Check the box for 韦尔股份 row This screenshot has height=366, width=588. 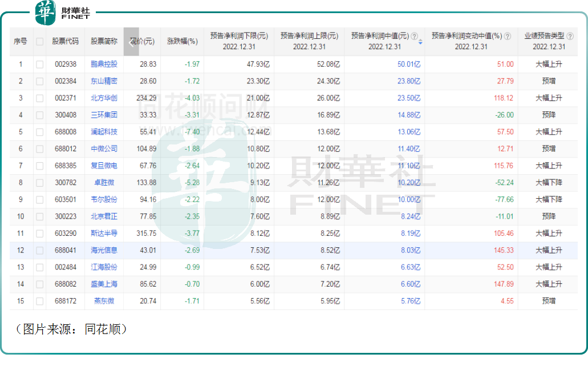tap(40, 200)
